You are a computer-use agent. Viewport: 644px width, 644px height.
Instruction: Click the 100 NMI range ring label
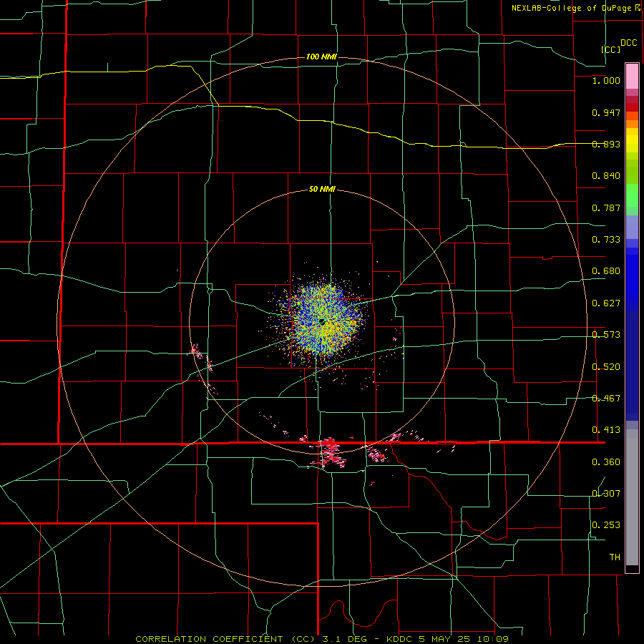click(x=321, y=57)
